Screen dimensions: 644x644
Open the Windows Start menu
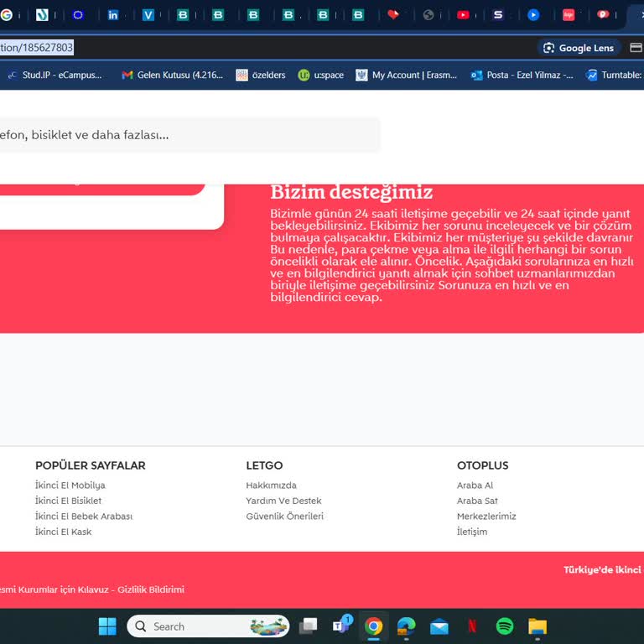107,626
